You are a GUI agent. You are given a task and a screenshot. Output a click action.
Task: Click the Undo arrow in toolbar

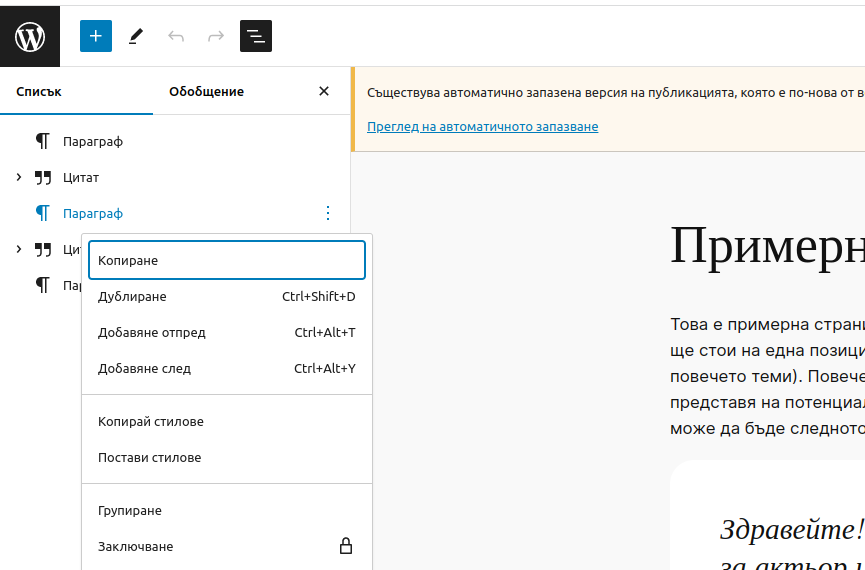pyautogui.click(x=176, y=36)
